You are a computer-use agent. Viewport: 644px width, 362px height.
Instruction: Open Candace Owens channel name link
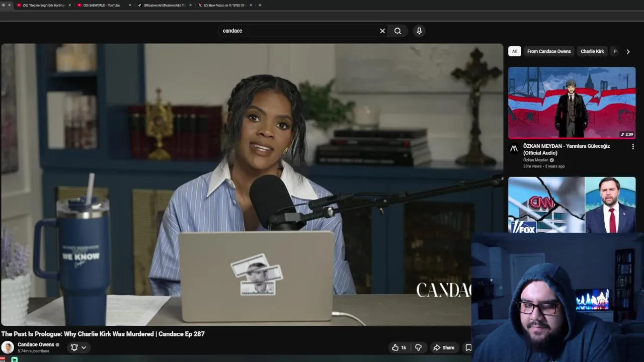click(x=36, y=344)
